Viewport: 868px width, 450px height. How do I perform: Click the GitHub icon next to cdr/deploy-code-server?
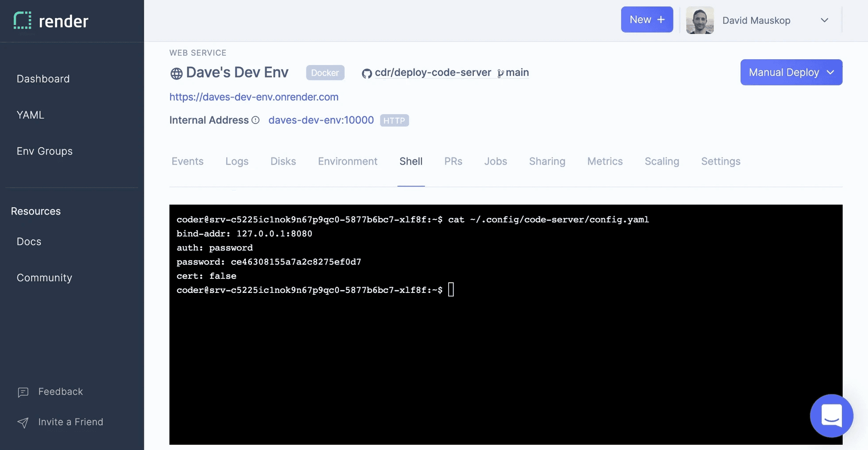tap(367, 73)
